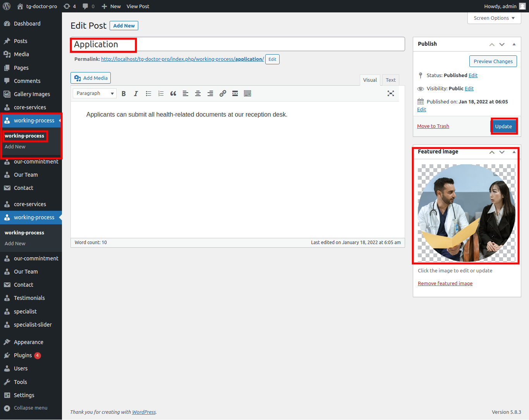529x420 pixels.
Task: Align text to center
Action: click(198, 94)
